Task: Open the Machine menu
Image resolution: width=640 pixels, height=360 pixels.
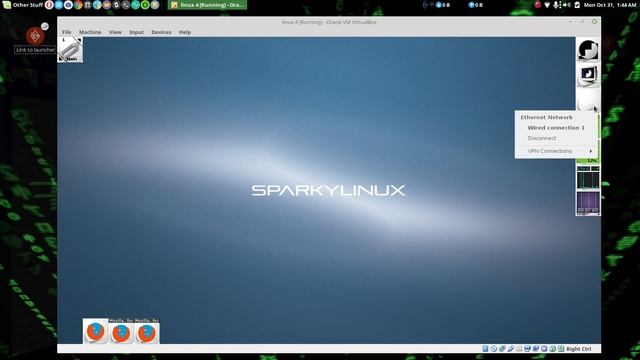Action: [90, 32]
